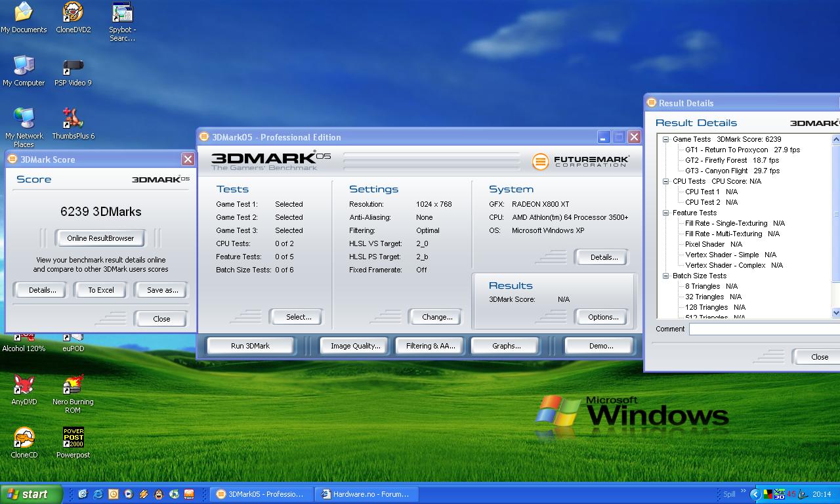This screenshot has width=840, height=504.
Task: Click the Futuremark Corporation logo
Action: pyautogui.click(x=581, y=161)
